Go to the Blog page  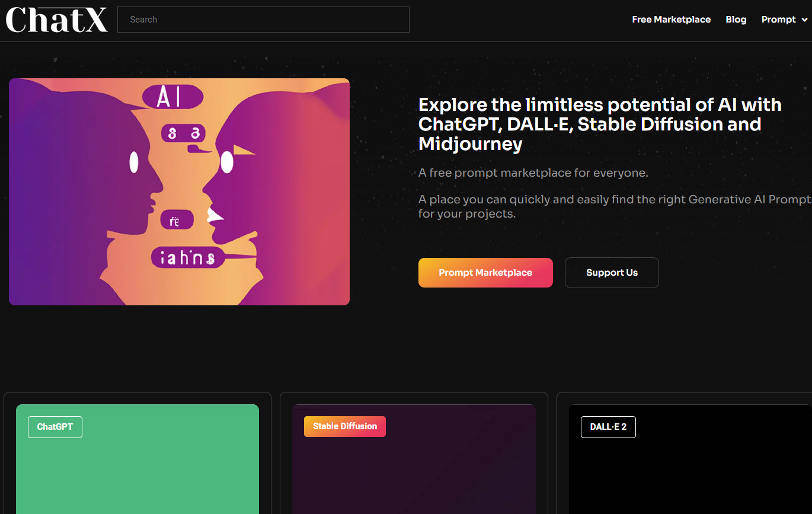(x=736, y=20)
